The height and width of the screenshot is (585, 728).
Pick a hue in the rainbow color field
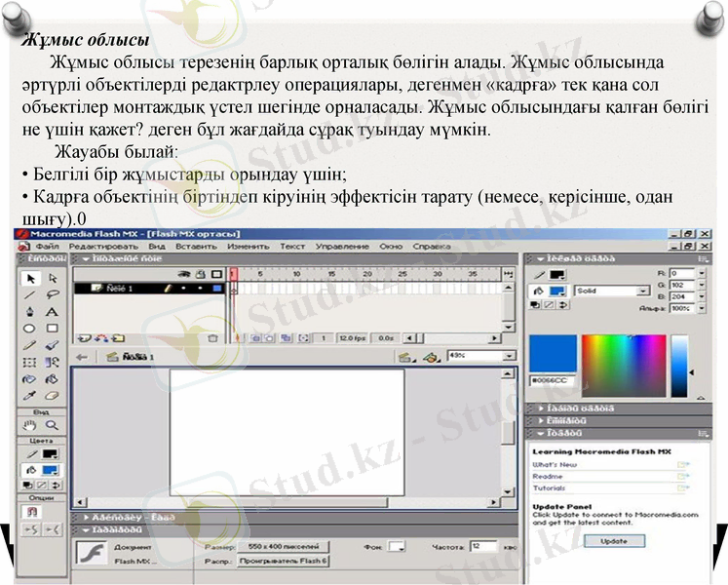[x=624, y=366]
